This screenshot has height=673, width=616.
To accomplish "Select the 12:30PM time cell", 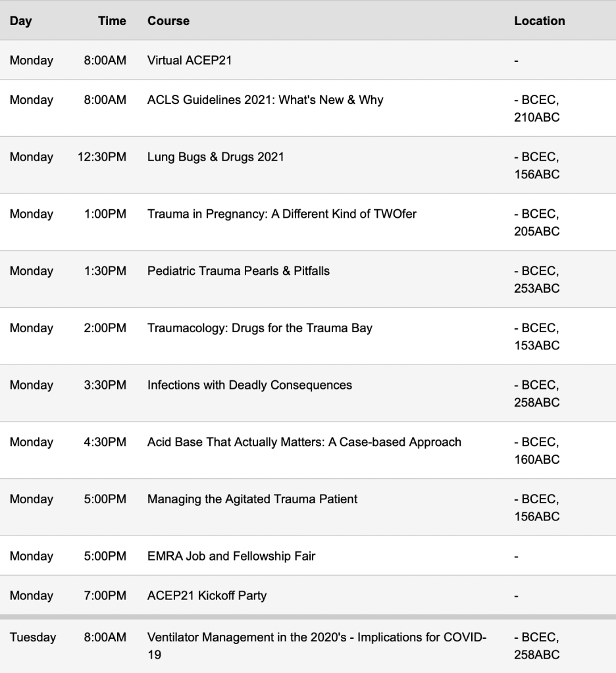I will pyautogui.click(x=102, y=157).
